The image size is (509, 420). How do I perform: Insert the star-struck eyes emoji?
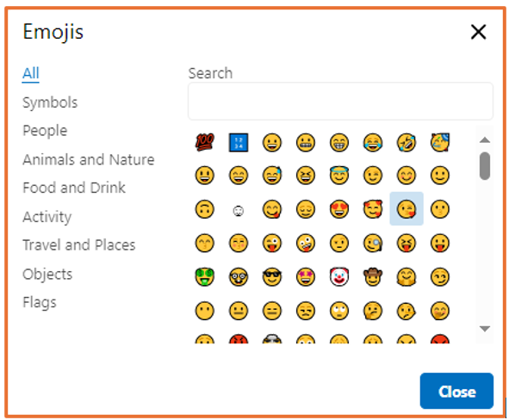(x=306, y=276)
